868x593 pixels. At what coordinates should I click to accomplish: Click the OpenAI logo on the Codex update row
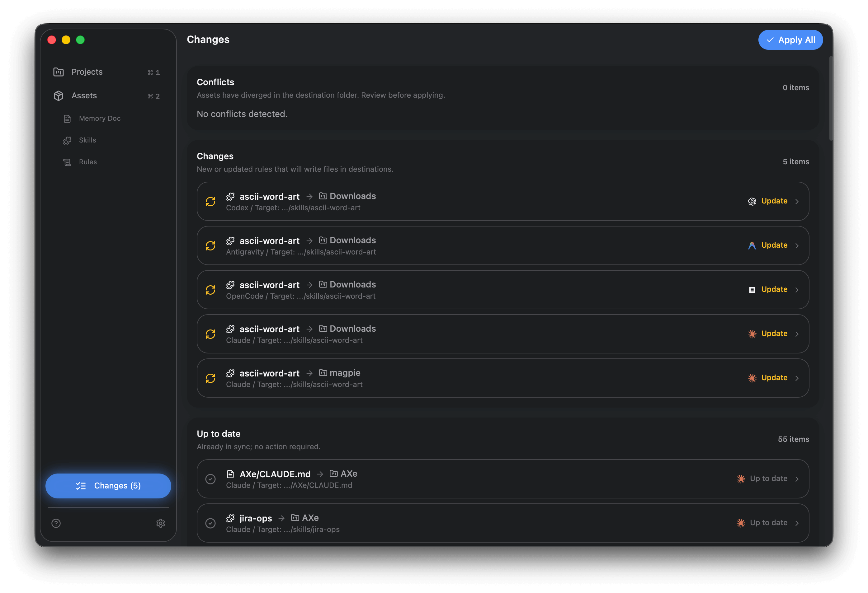coord(752,201)
